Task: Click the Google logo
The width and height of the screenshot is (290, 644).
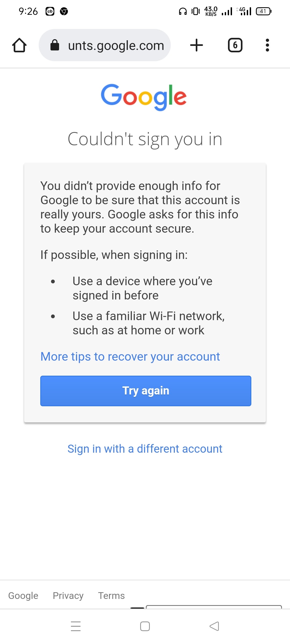Action: pyautogui.click(x=144, y=97)
